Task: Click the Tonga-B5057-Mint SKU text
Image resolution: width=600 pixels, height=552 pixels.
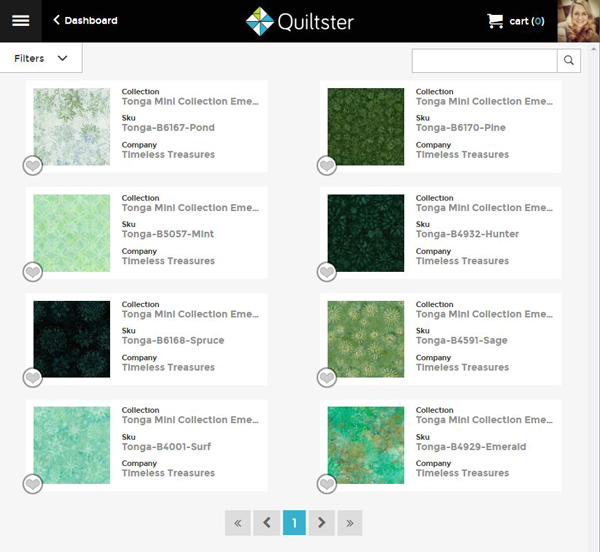Action: [x=168, y=234]
